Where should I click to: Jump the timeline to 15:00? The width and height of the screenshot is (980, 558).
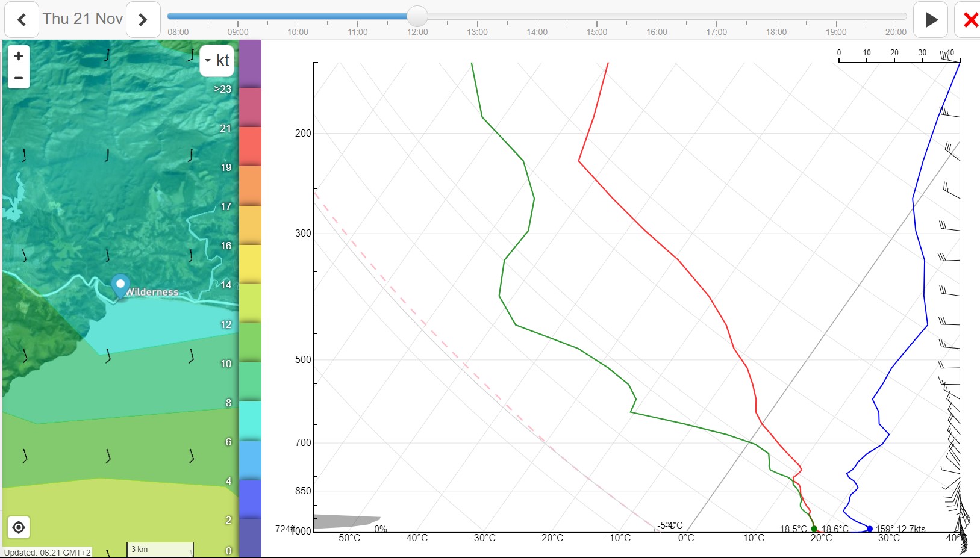[597, 32]
